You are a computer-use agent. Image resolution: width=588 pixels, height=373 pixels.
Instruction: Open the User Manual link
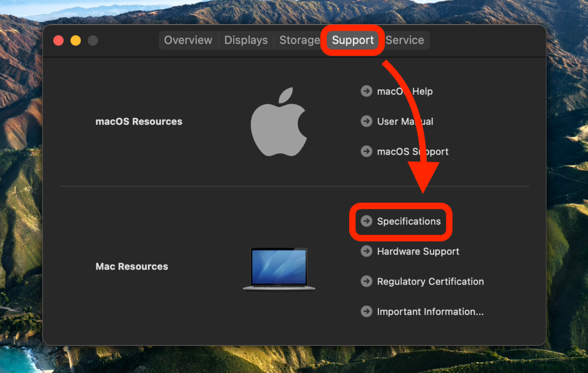coord(405,121)
